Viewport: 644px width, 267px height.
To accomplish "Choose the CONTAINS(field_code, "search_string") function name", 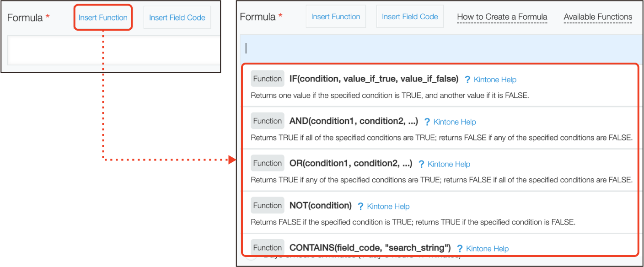I will (x=370, y=248).
